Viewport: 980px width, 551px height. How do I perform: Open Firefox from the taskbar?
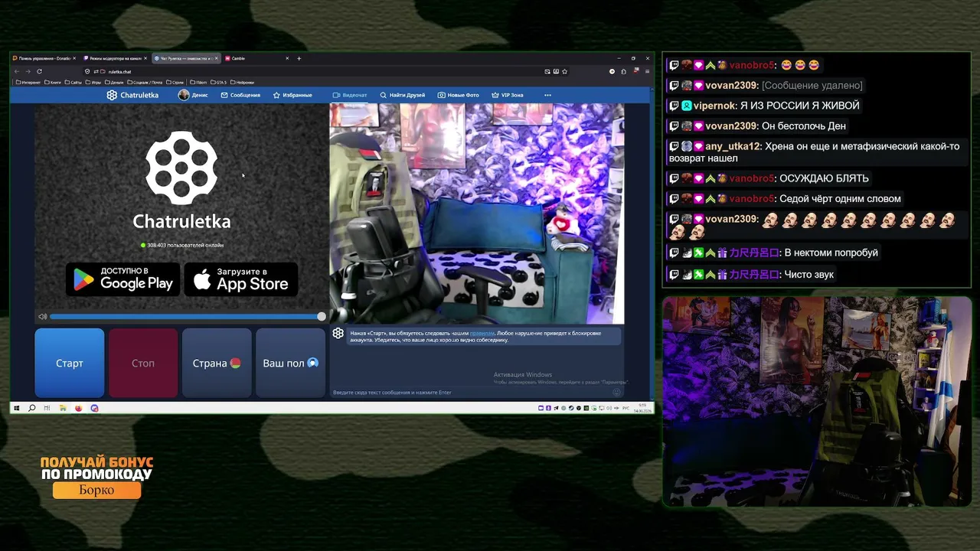tap(78, 408)
